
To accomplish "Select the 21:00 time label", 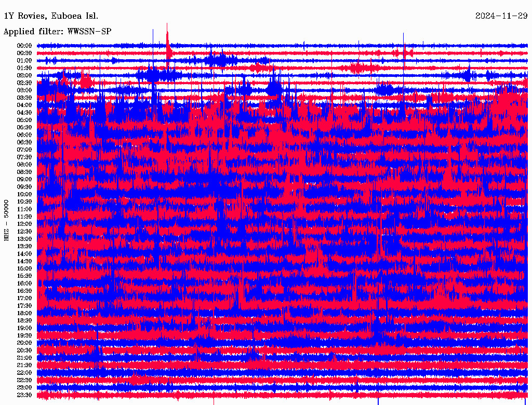I will coord(24,358).
